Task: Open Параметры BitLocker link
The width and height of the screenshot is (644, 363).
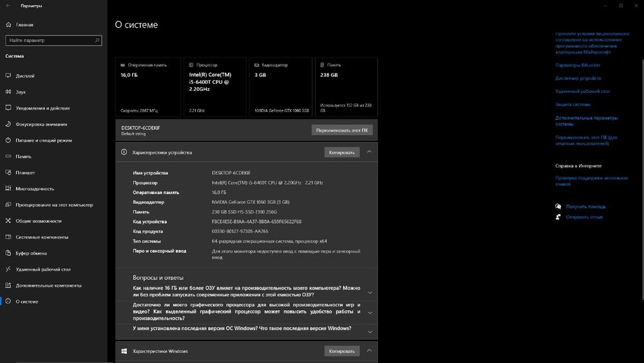Action: (578, 65)
